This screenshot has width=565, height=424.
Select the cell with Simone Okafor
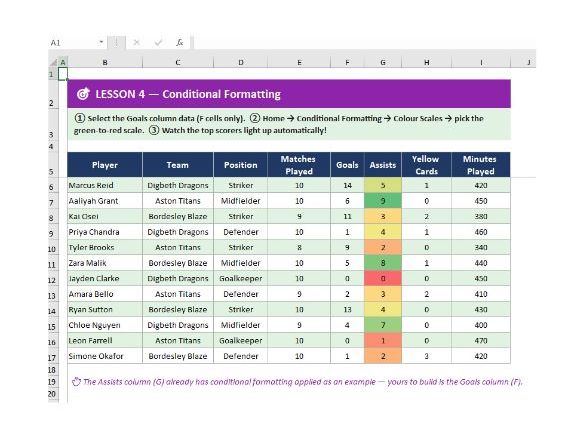coord(105,356)
